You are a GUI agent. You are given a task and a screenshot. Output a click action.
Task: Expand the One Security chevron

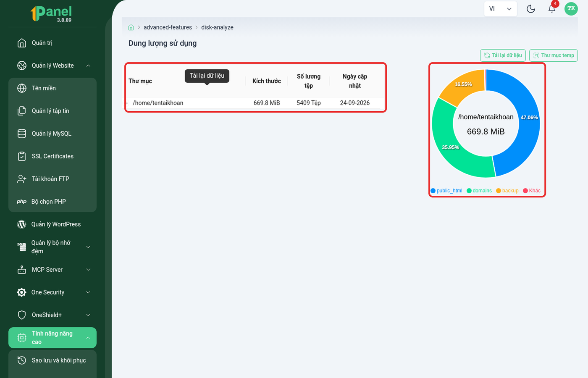(x=88, y=292)
